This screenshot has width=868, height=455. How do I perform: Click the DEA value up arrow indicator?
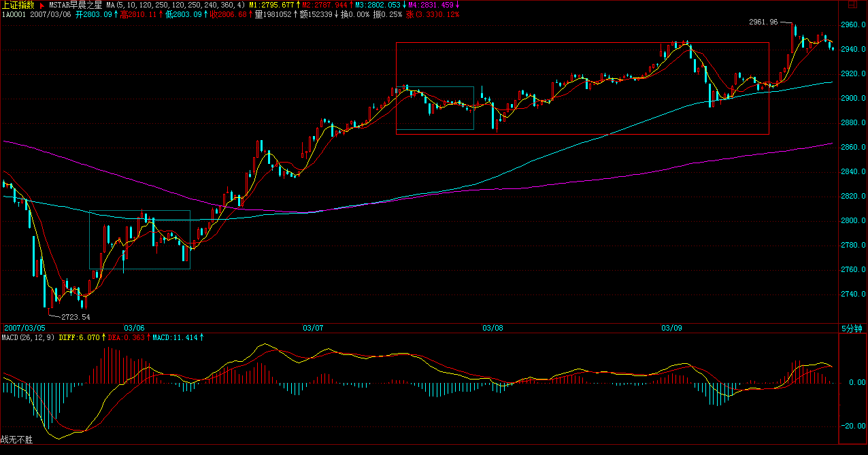[x=148, y=337]
